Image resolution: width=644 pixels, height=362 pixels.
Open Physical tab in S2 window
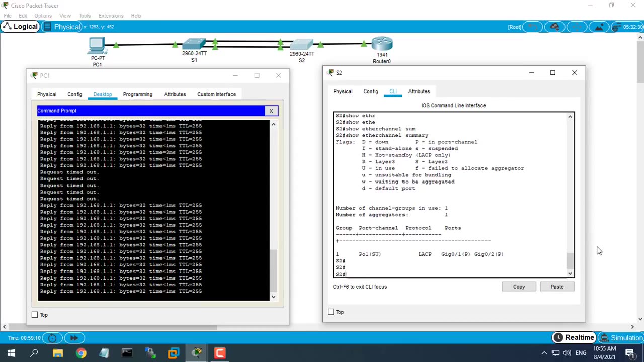pyautogui.click(x=343, y=92)
